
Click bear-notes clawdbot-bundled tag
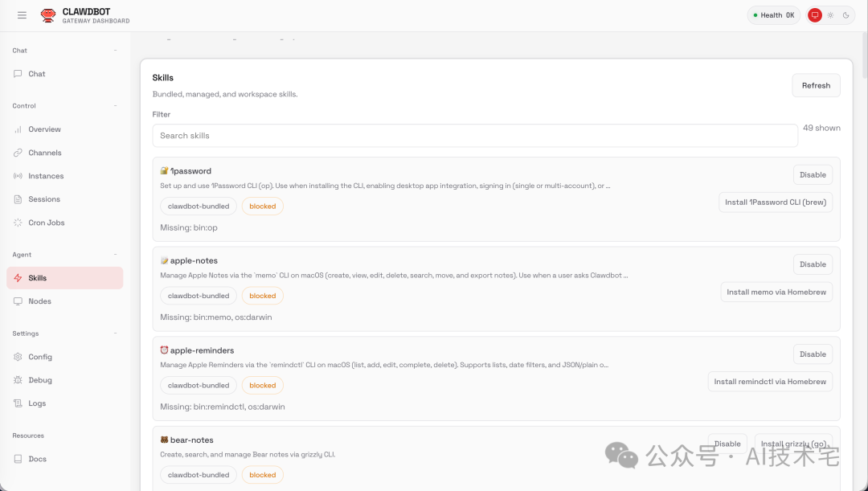coord(199,475)
